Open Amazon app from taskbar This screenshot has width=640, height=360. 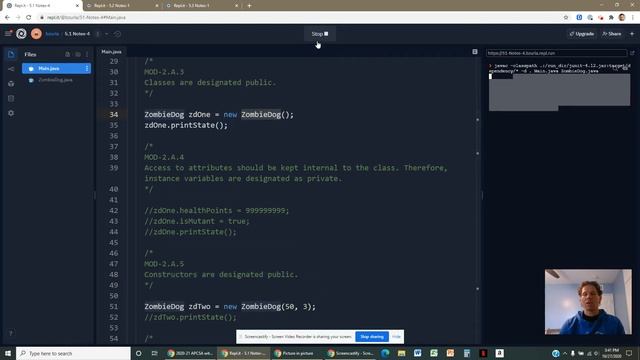point(499,353)
